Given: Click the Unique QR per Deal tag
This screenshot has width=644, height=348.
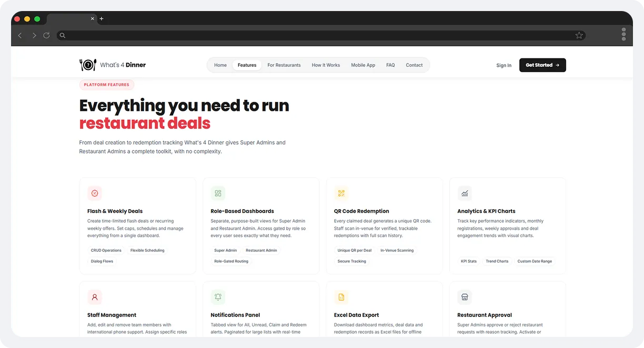Looking at the screenshot, I should [355, 250].
